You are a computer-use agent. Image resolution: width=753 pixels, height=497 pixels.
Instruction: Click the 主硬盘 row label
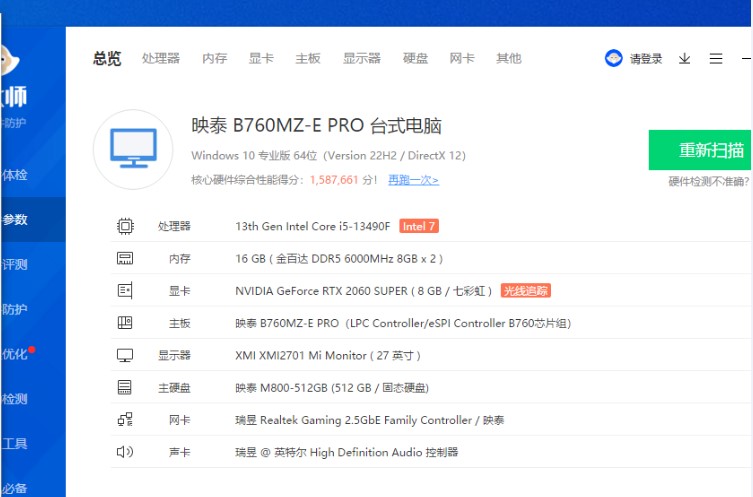click(174, 388)
